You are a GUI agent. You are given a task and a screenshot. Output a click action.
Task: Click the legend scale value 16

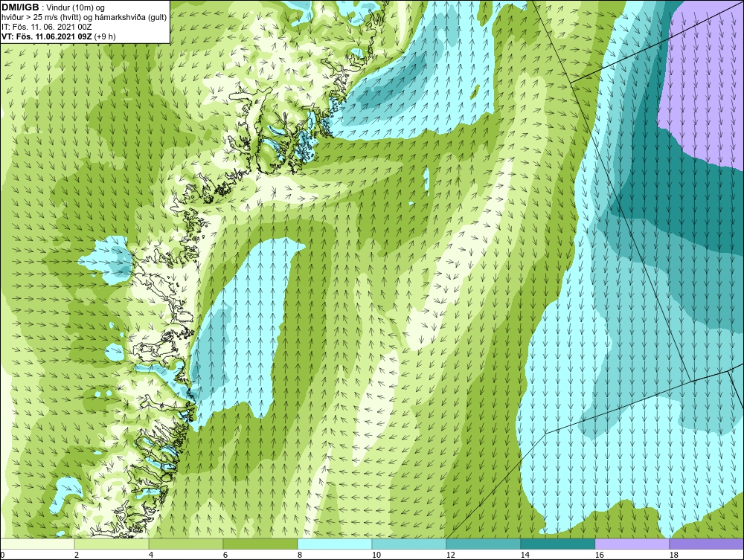599,555
